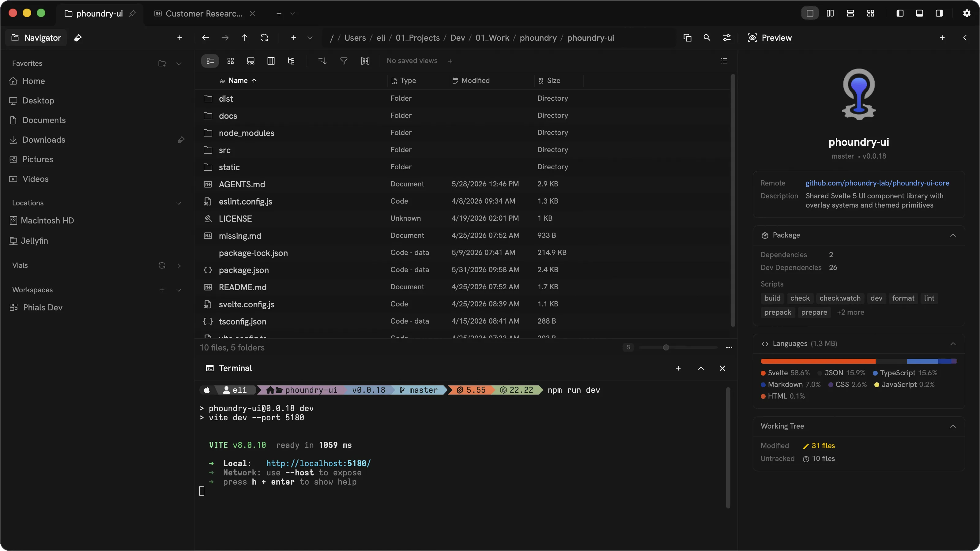Add new folder to Favorites
This screenshot has height=551, width=980.
click(x=162, y=63)
